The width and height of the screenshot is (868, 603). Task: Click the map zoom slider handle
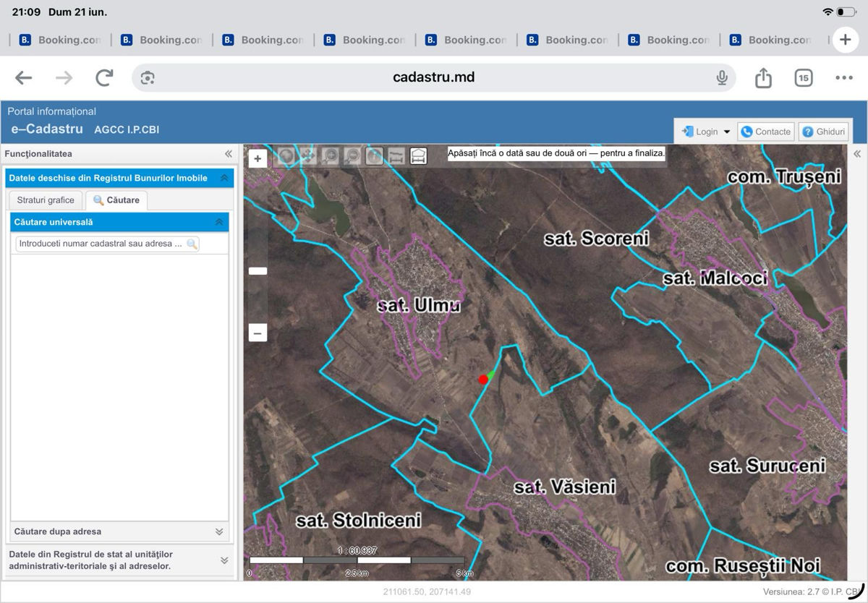pyautogui.click(x=258, y=271)
